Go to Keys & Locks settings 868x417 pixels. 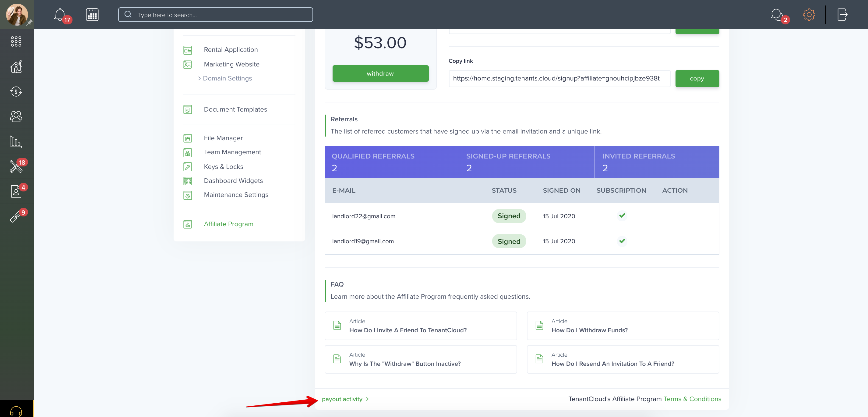(224, 167)
